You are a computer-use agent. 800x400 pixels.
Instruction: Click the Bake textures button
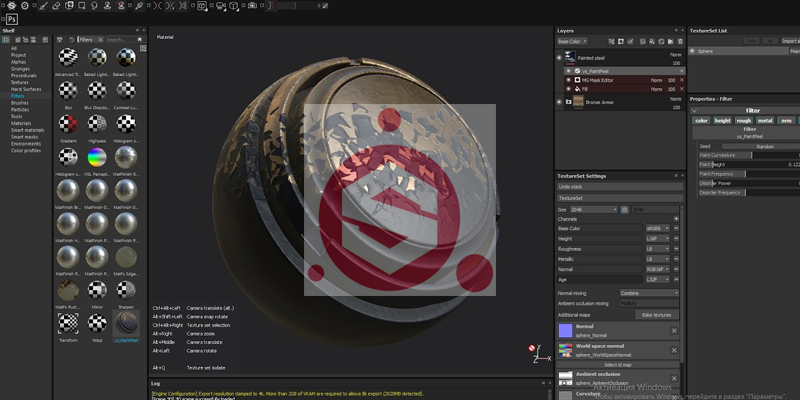click(x=657, y=315)
